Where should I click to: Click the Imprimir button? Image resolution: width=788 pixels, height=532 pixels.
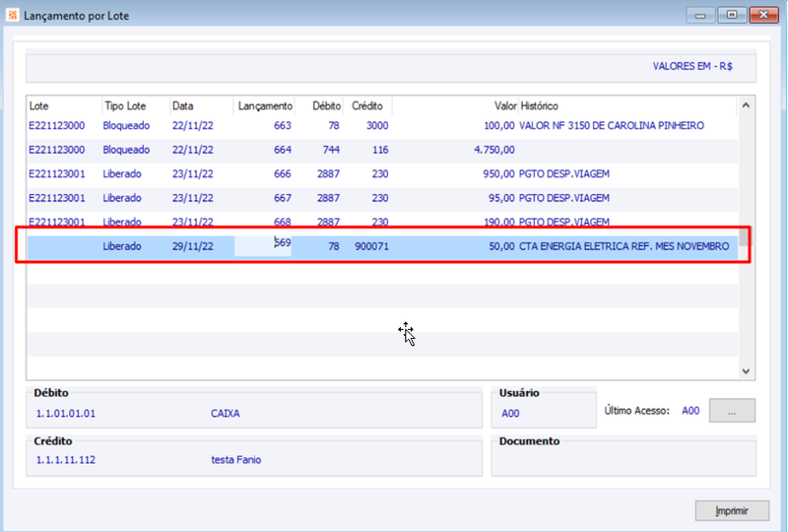click(732, 510)
